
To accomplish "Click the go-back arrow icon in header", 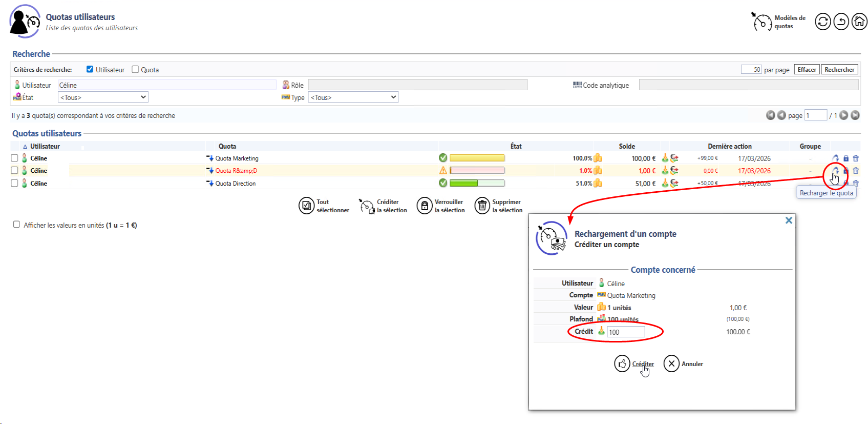I will [841, 22].
